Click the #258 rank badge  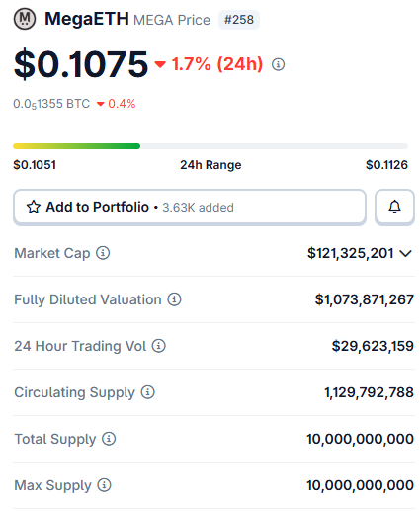click(x=239, y=20)
